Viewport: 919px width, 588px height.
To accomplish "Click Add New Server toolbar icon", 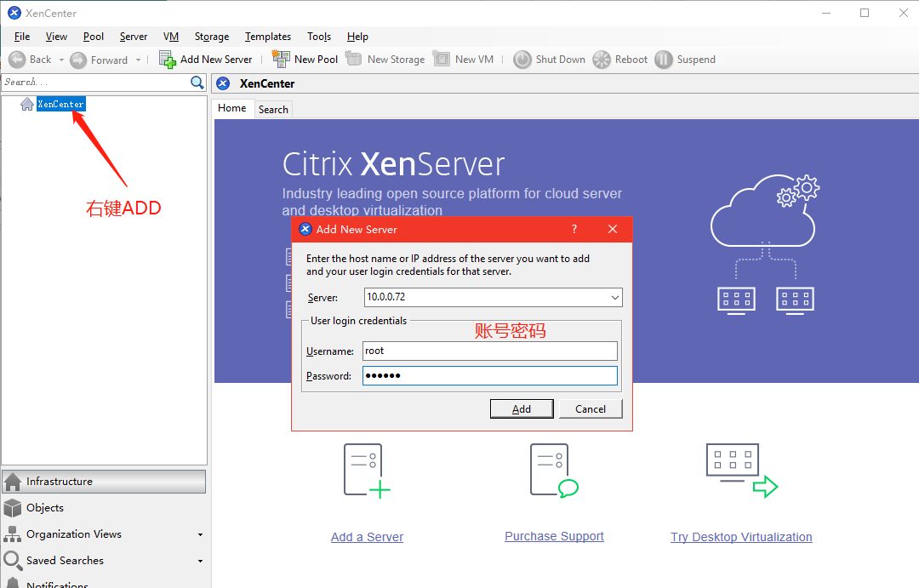I will click(167, 60).
